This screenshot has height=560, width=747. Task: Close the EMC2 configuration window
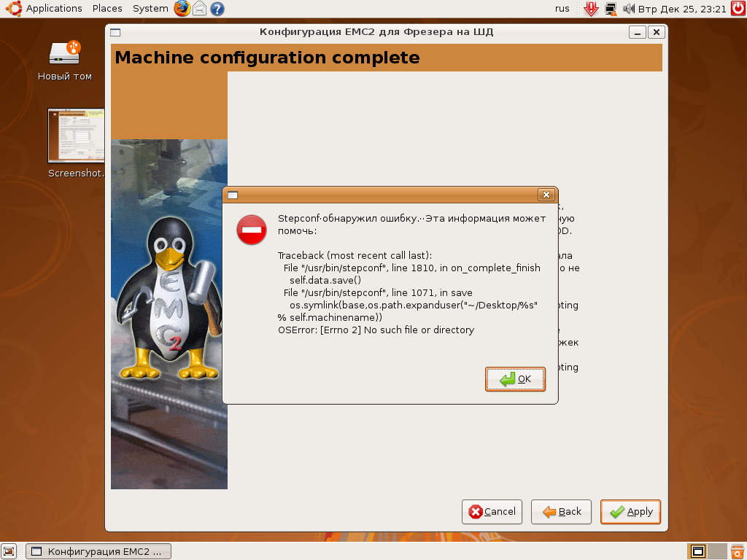(x=657, y=32)
